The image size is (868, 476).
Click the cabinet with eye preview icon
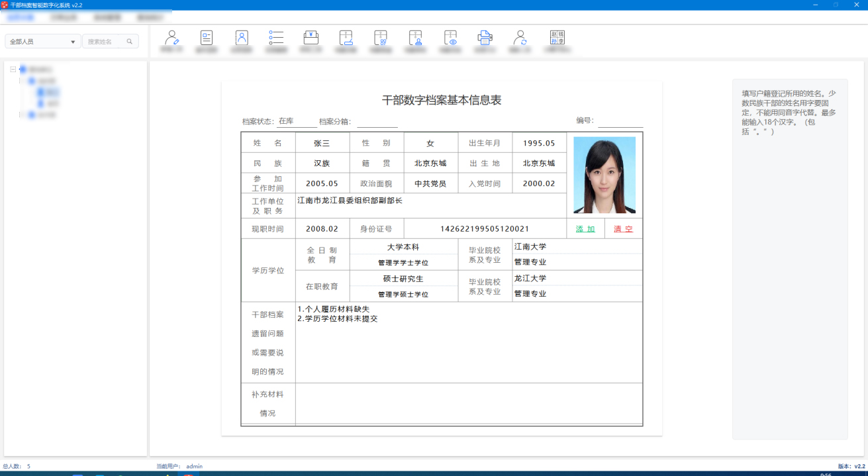[x=450, y=38]
